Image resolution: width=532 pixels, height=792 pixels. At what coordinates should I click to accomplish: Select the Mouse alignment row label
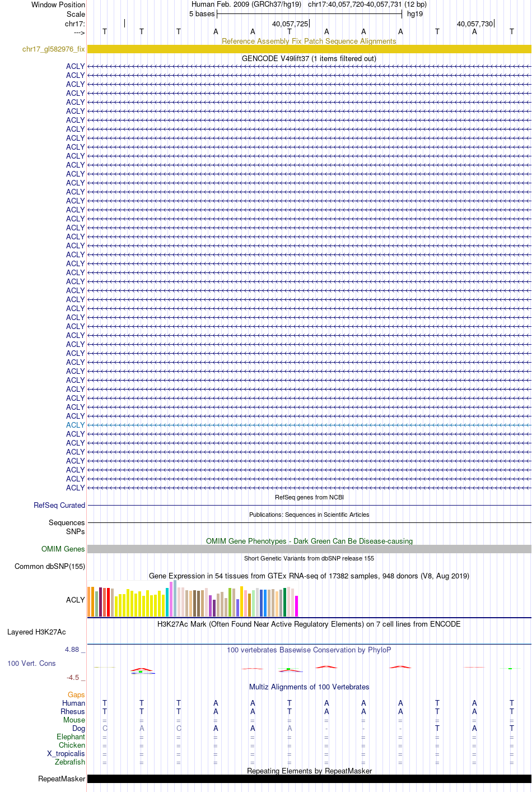[74, 720]
